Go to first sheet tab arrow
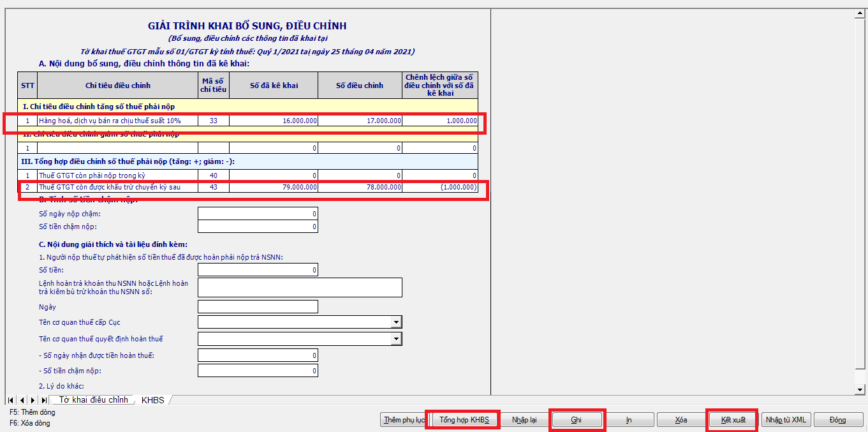Viewport: 868px width, 432px height. pyautogui.click(x=11, y=400)
